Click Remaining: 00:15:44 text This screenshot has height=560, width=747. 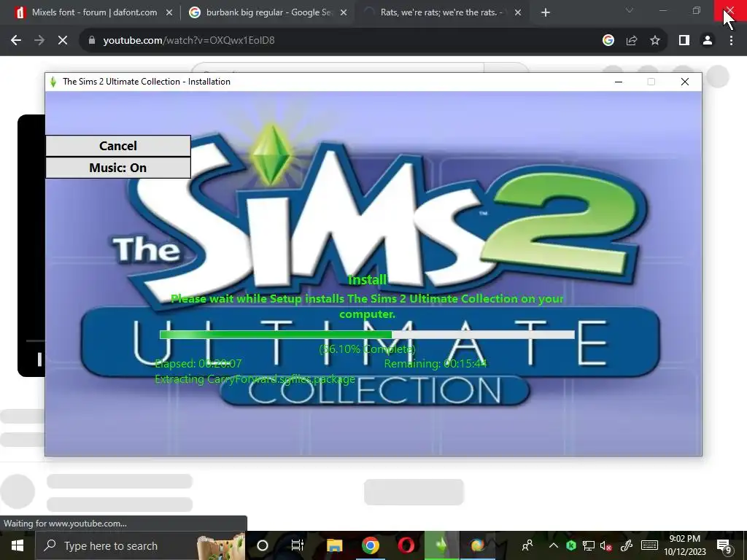click(436, 364)
